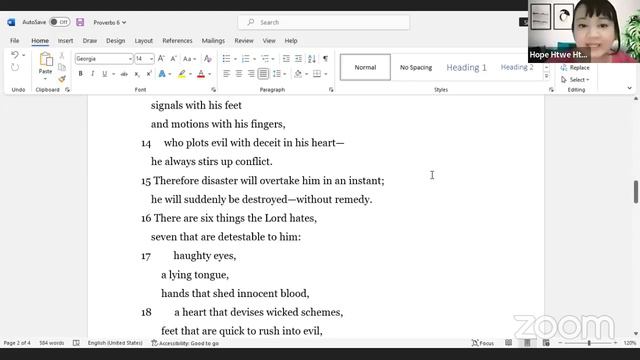This screenshot has width=640, height=360.
Task: Expand the Paste options arrow
Action: coord(45,79)
